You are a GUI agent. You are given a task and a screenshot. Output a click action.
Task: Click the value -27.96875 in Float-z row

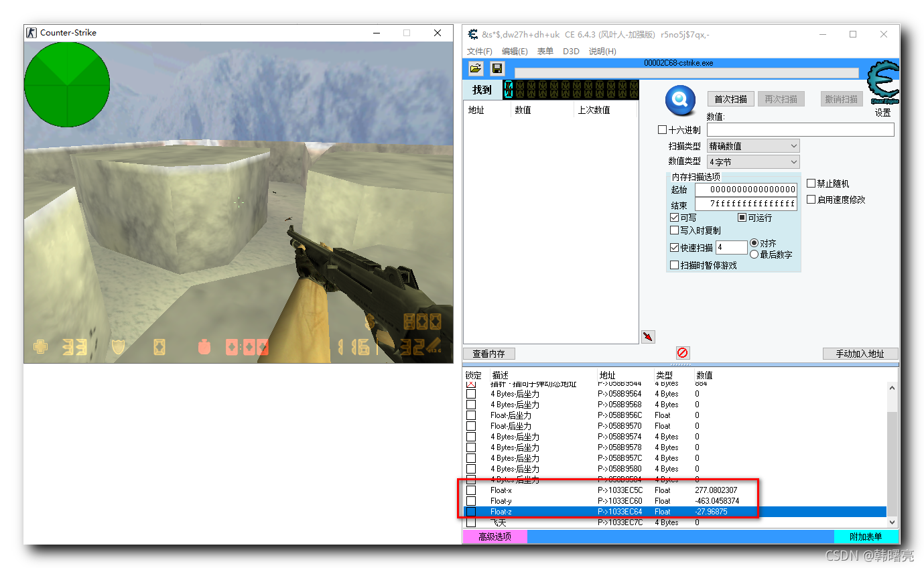coord(711,512)
